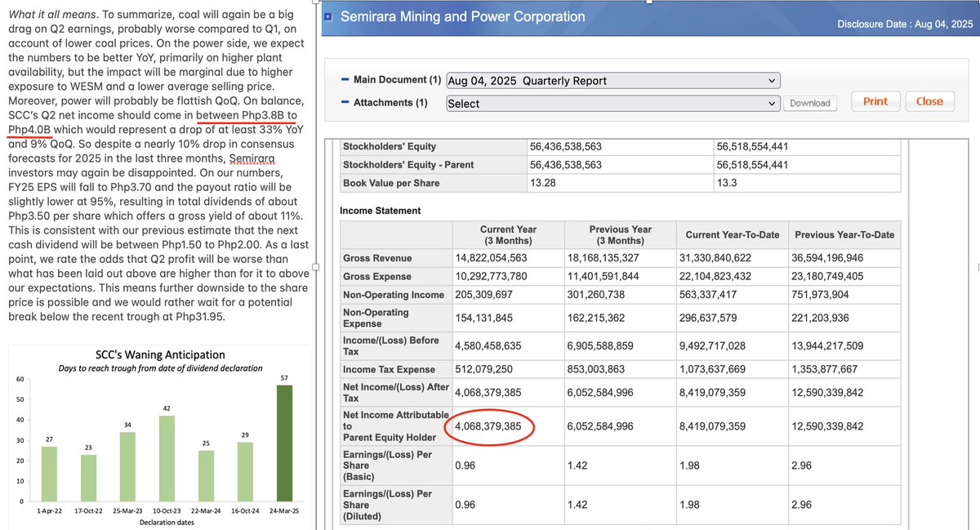Click diluted EPS value 2.96
Image resolution: width=980 pixels, height=530 pixels.
[801, 505]
